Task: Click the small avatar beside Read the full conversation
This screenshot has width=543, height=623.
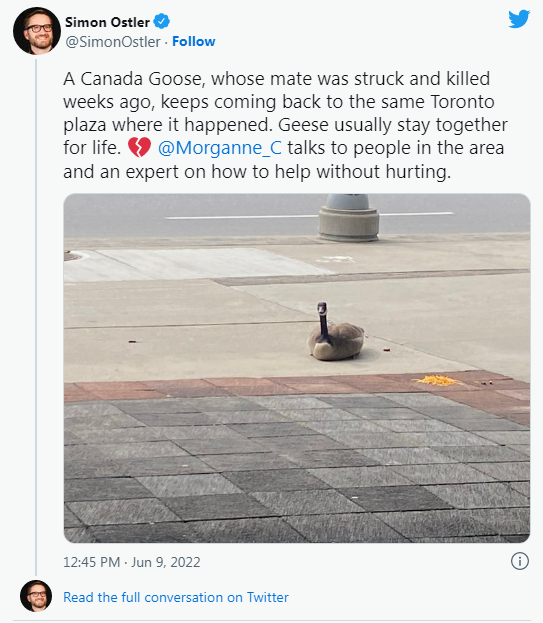Action: point(36,596)
